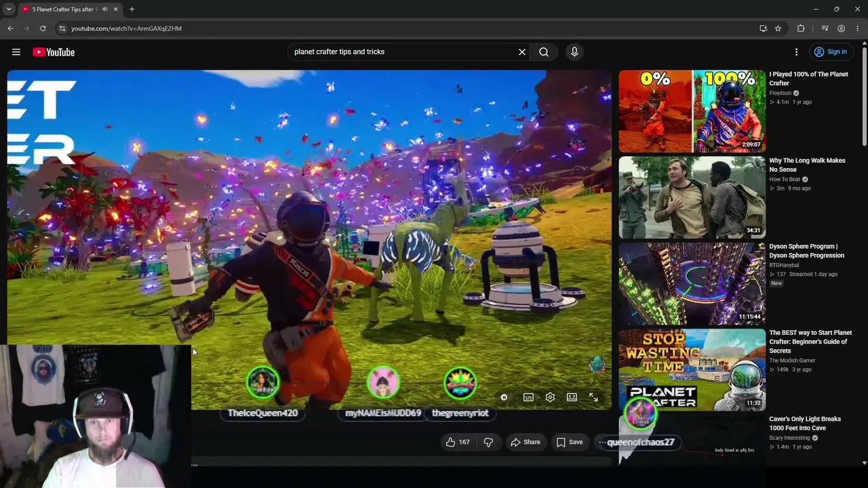Visit the RTGHanybal channel
868x488 pixels.
click(x=784, y=265)
